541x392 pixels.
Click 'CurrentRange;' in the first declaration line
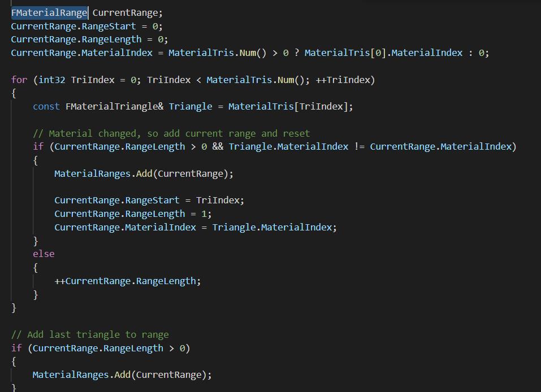(127, 13)
